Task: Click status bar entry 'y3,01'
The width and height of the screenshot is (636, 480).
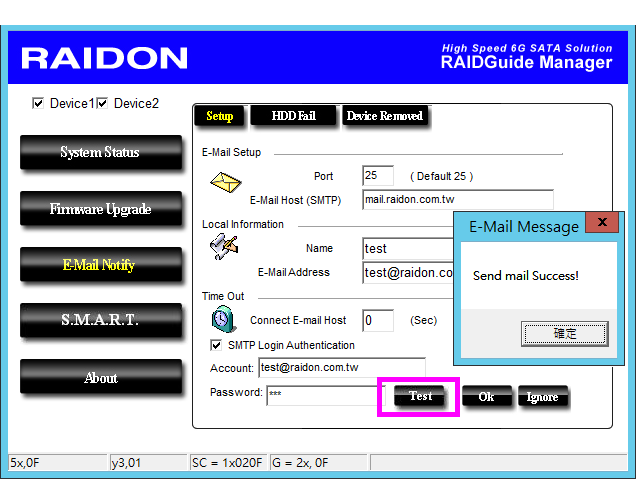Action: click(148, 463)
